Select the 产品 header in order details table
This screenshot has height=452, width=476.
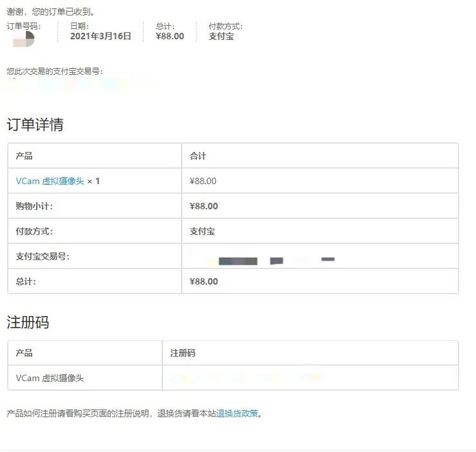tap(24, 156)
